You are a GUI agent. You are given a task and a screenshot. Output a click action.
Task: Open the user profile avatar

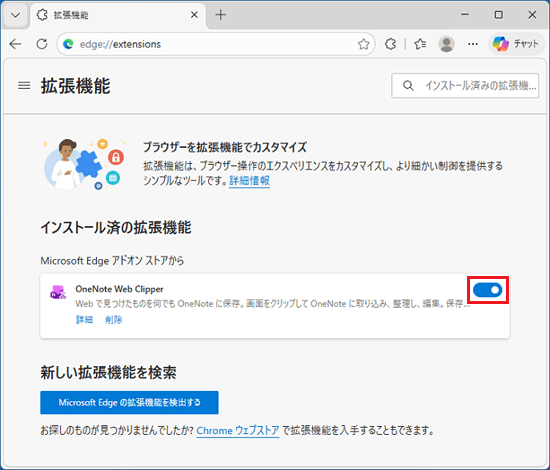pos(446,44)
